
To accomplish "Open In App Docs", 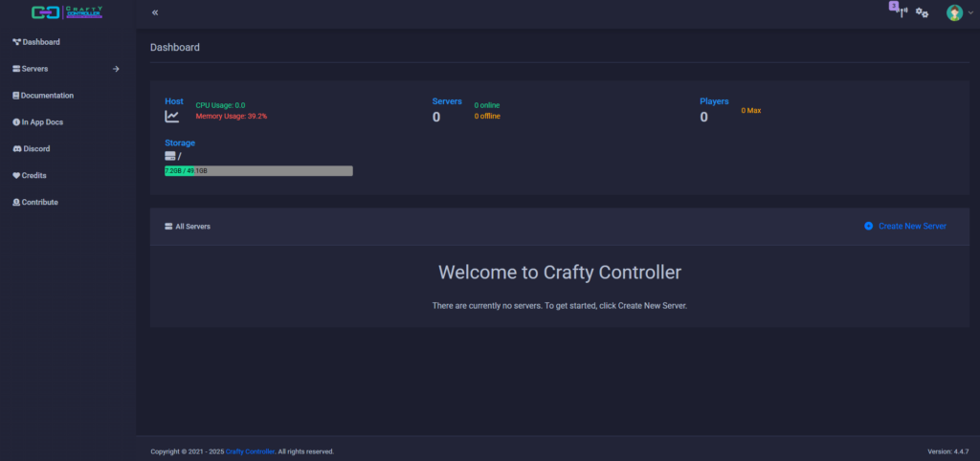I will [x=37, y=122].
